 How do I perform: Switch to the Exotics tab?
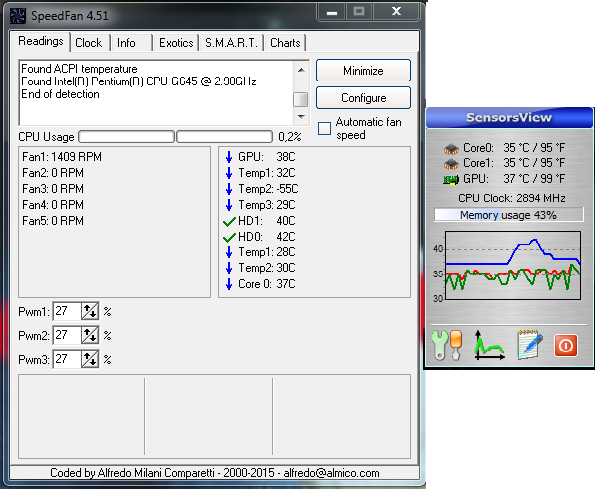(x=176, y=43)
